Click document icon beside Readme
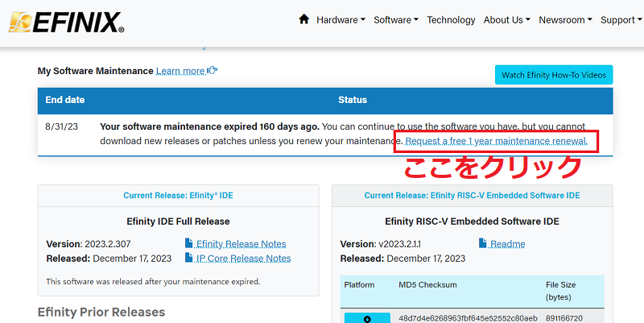The image size is (644, 323). coord(483,243)
